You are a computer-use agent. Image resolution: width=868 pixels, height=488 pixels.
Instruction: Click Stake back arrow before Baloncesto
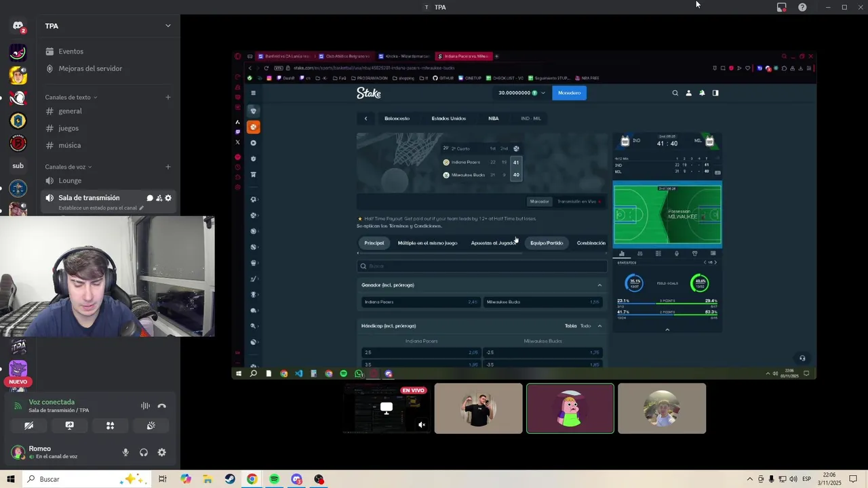(366, 119)
